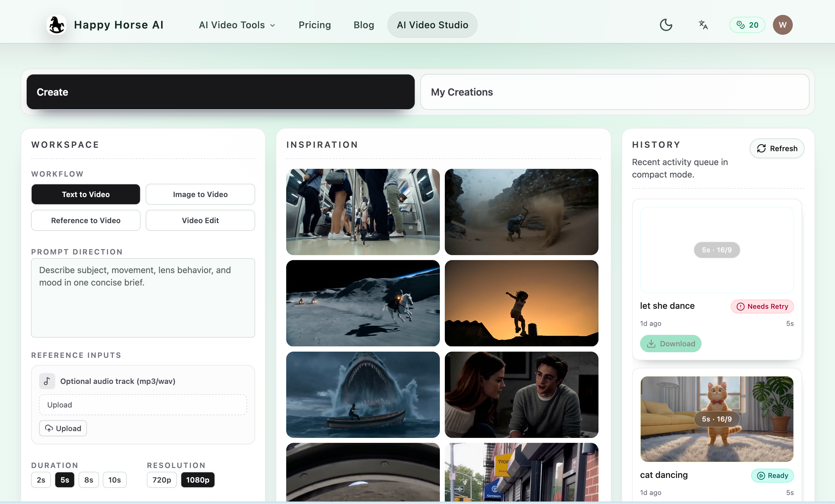Select the Reference to Video workflow
Viewport: 835px width, 504px height.
pos(85,220)
